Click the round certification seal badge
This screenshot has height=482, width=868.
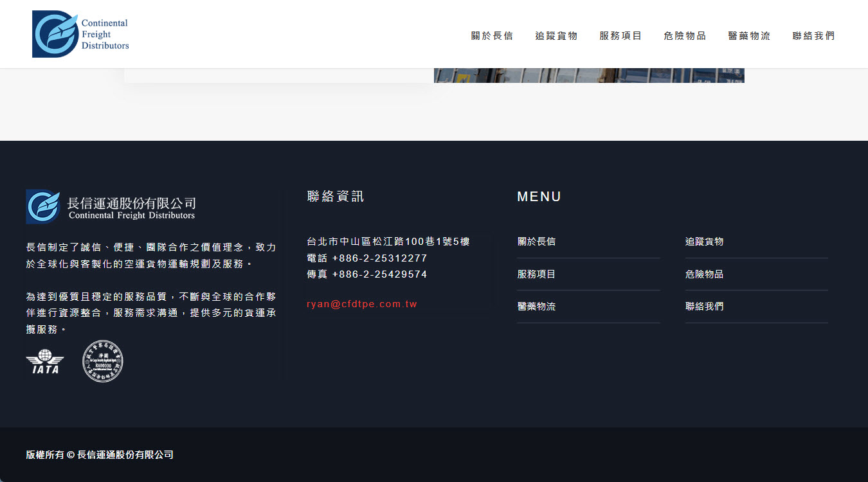click(x=102, y=361)
